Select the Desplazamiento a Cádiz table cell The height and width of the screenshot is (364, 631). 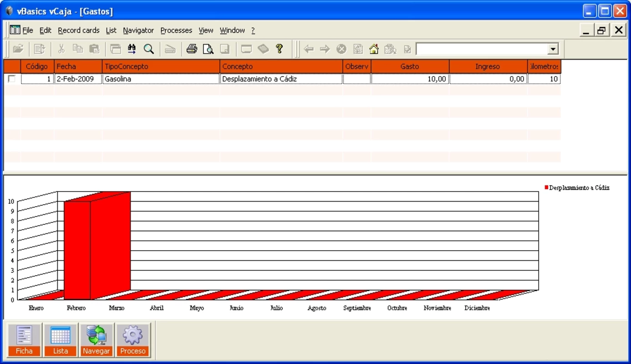(x=281, y=79)
